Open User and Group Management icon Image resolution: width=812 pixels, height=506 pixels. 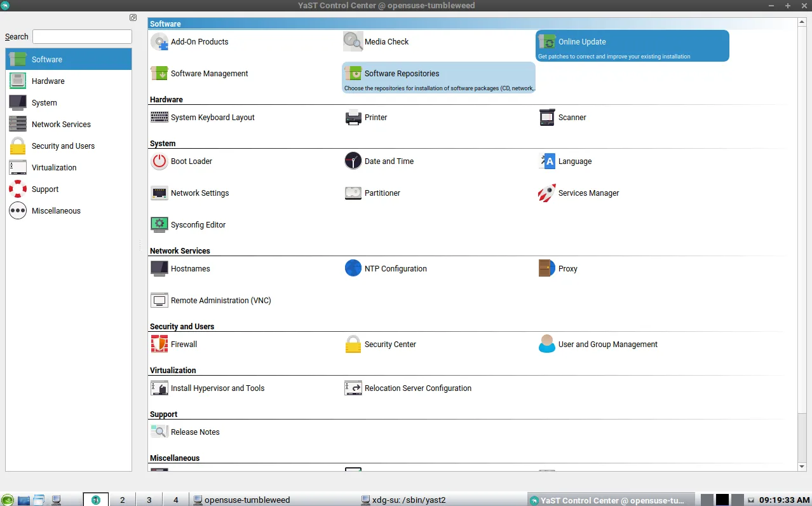(x=546, y=345)
